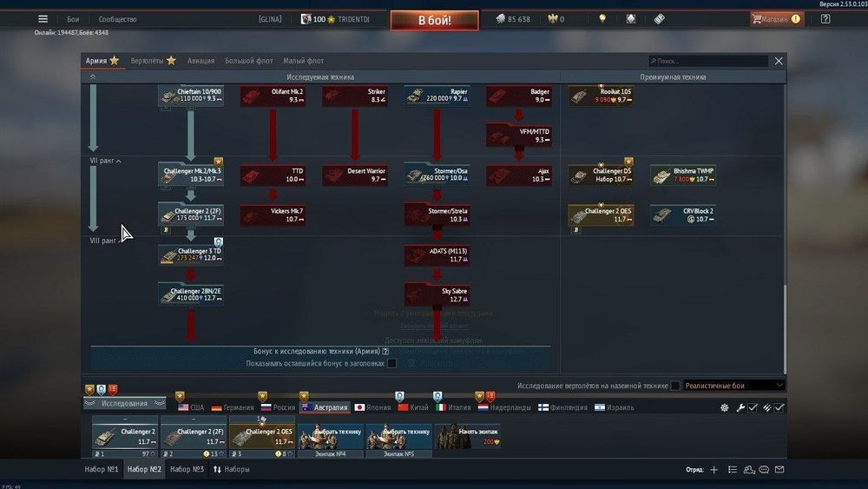Viewport: 868px width, 489px height.
Task: Open the contacts people icon at bottom right
Action: 749,470
